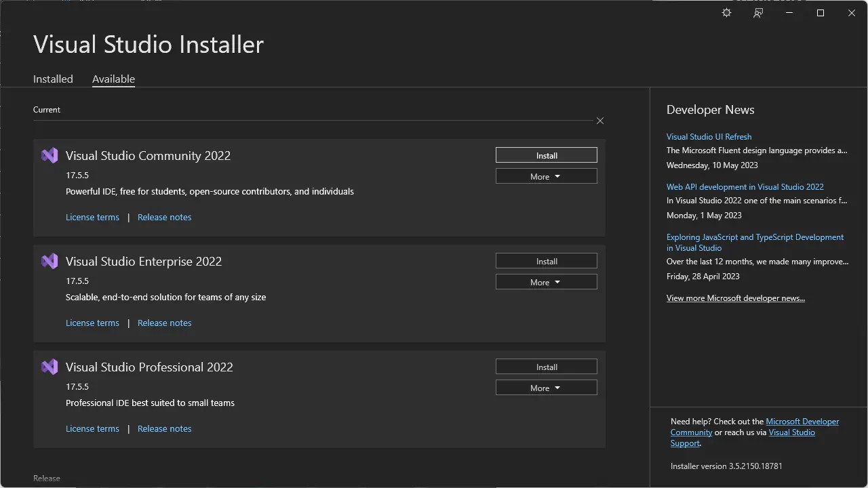Click the Visual Studio Enterprise 2022 title
The height and width of the screenshot is (488, 868).
click(144, 261)
